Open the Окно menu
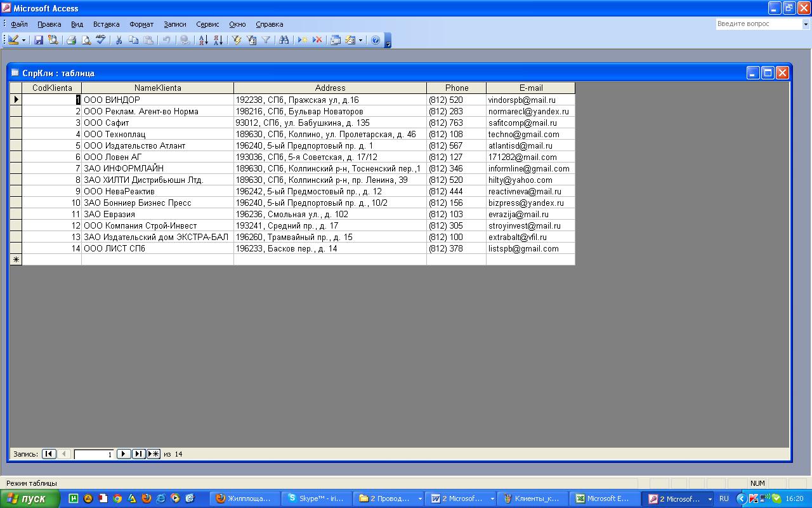Screen dimensions: 812x508 237,24
